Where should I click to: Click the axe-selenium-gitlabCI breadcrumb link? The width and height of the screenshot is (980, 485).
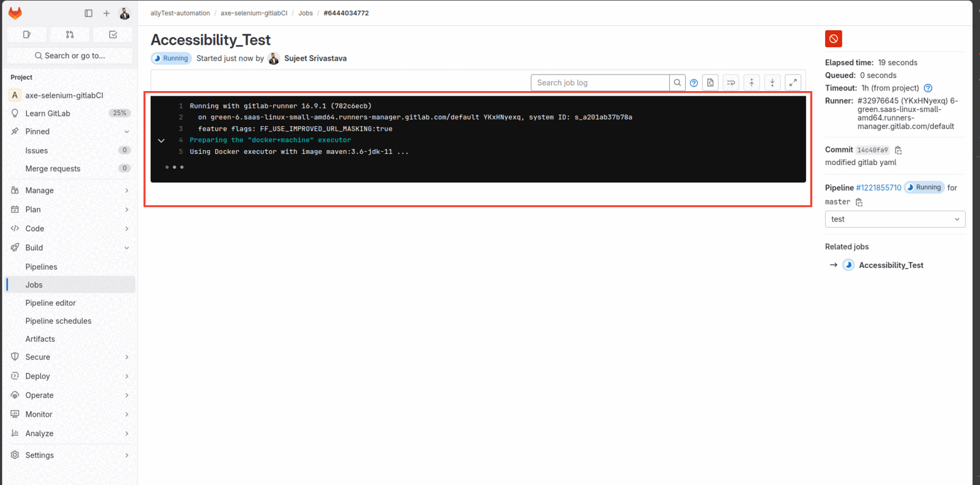(x=254, y=13)
